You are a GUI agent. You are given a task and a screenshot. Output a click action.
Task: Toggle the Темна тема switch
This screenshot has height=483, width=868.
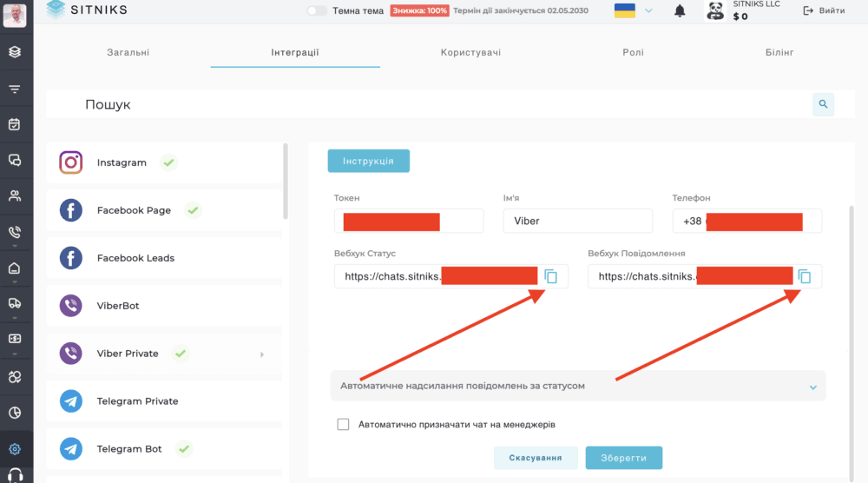[317, 10]
